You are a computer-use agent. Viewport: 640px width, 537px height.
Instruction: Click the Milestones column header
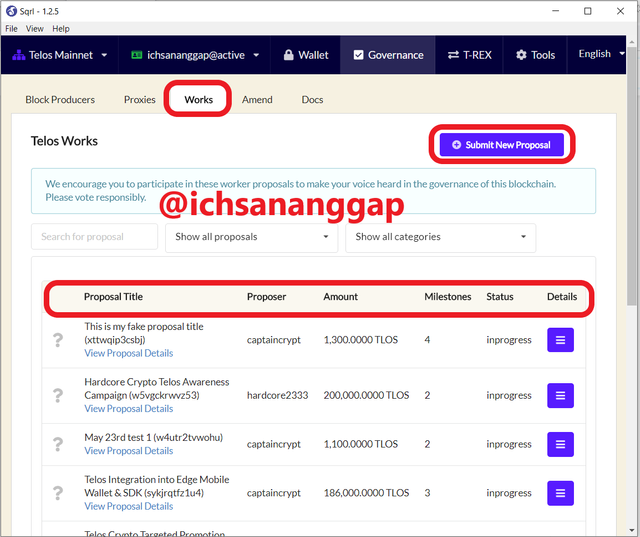447,297
